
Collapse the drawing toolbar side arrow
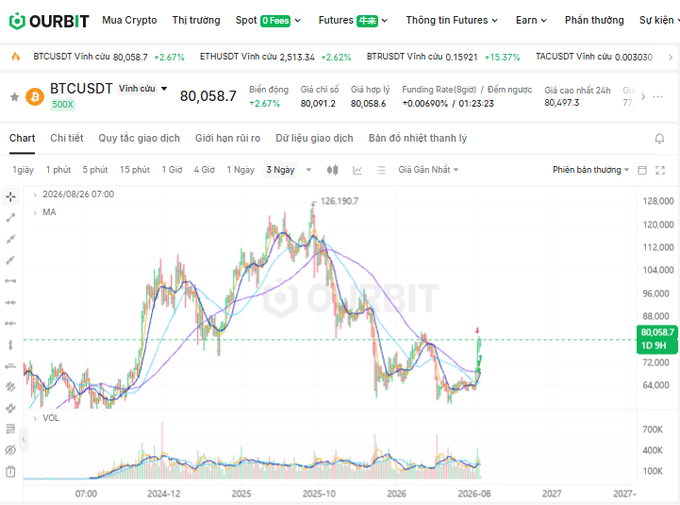[24, 439]
